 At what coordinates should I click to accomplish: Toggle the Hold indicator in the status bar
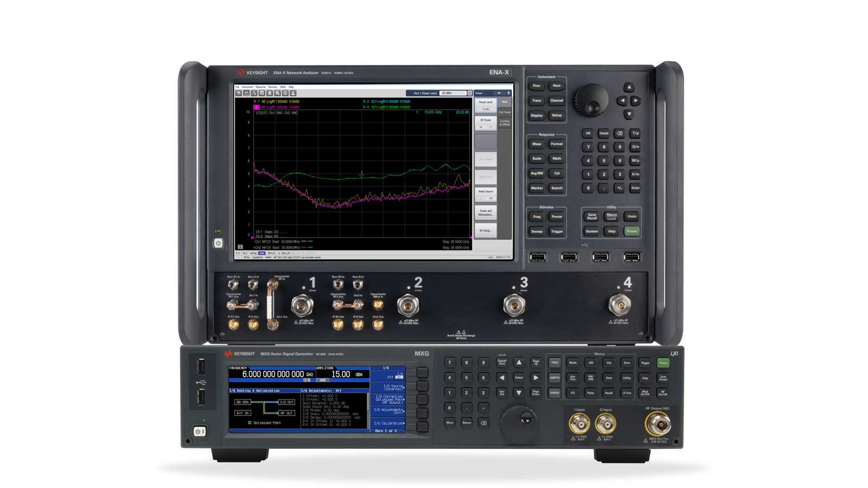point(261,254)
